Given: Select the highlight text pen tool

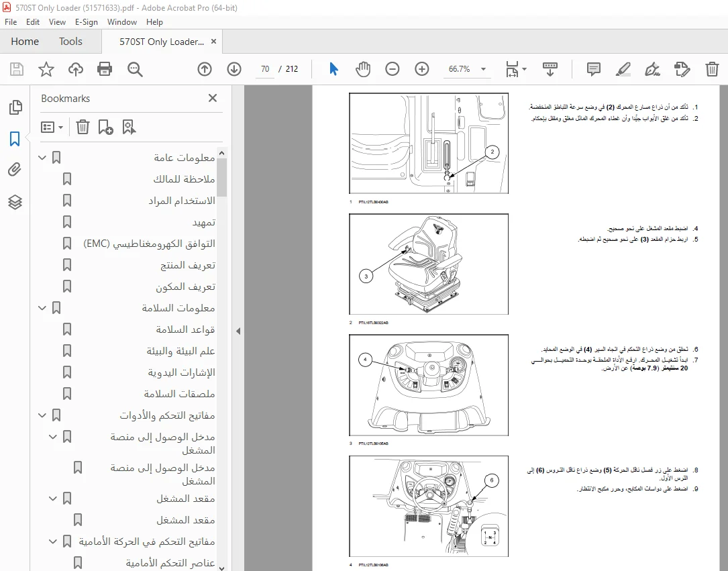Looking at the screenshot, I should coord(623,69).
